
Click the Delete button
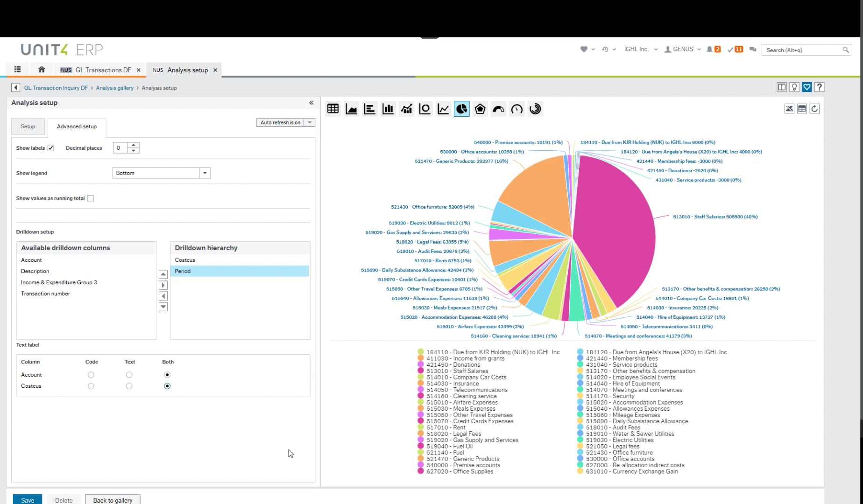click(64, 499)
